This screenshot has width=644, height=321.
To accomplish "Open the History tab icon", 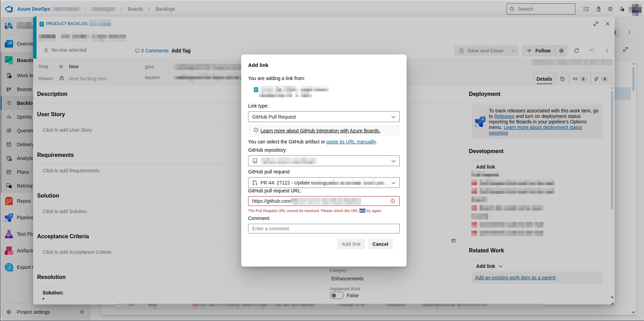I will [x=562, y=79].
